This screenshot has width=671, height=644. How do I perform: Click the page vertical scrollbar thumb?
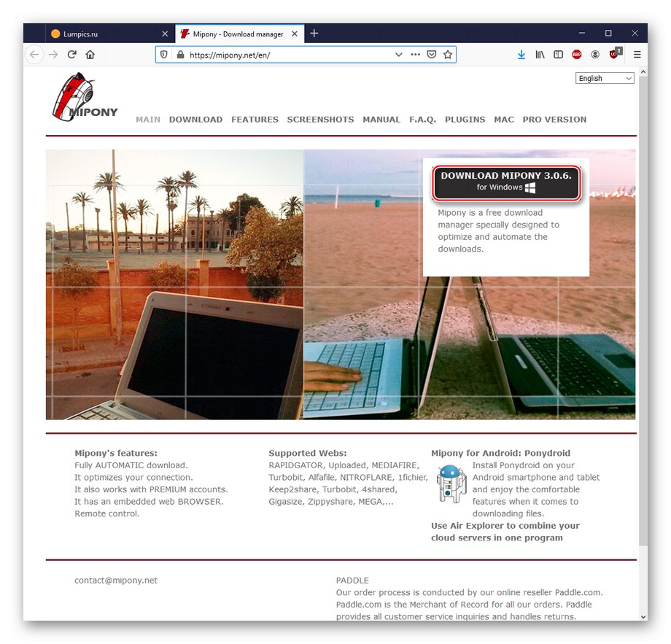[643, 311]
